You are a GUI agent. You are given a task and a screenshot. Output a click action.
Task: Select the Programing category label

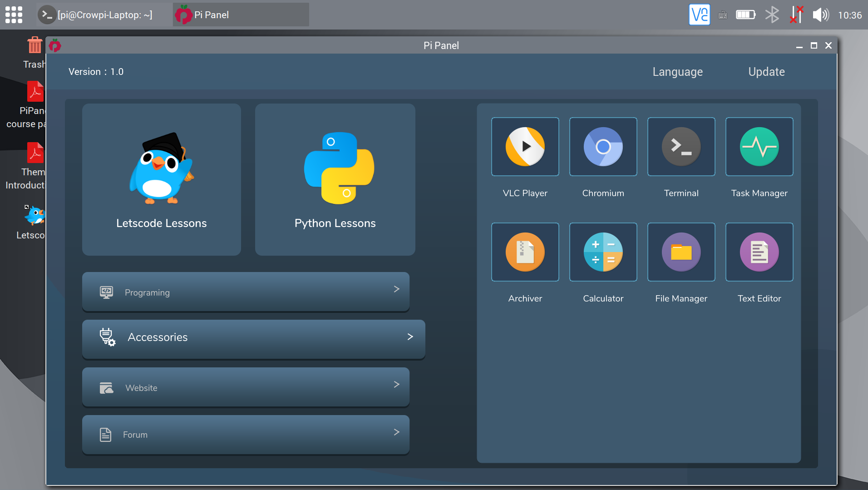click(x=147, y=292)
